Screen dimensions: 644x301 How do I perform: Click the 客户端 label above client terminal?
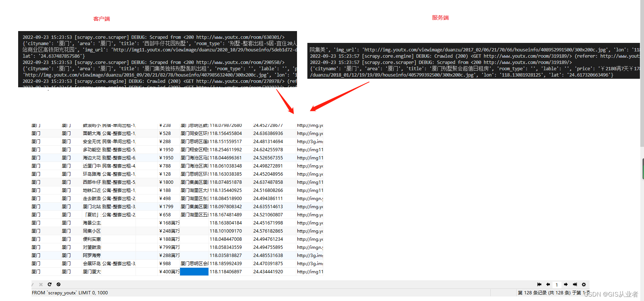(101, 19)
